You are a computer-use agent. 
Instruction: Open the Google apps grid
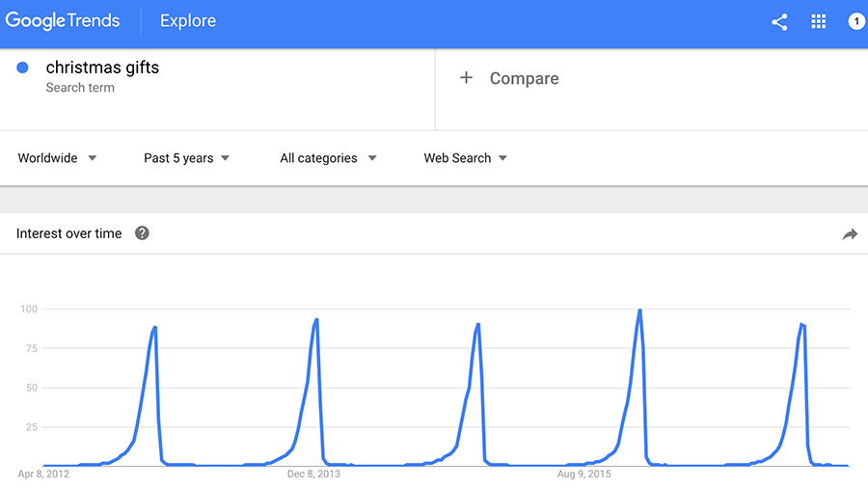coord(819,22)
